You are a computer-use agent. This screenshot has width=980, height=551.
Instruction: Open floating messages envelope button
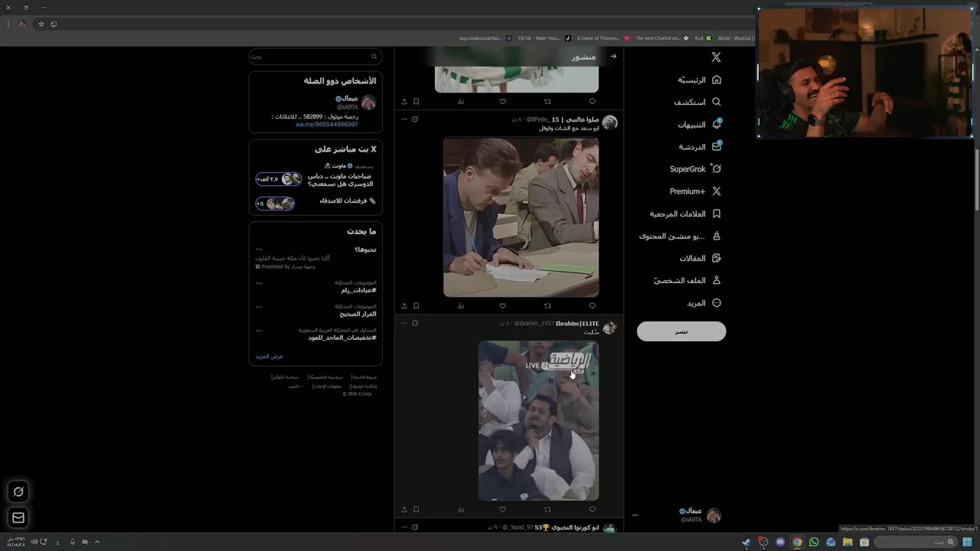tap(18, 518)
